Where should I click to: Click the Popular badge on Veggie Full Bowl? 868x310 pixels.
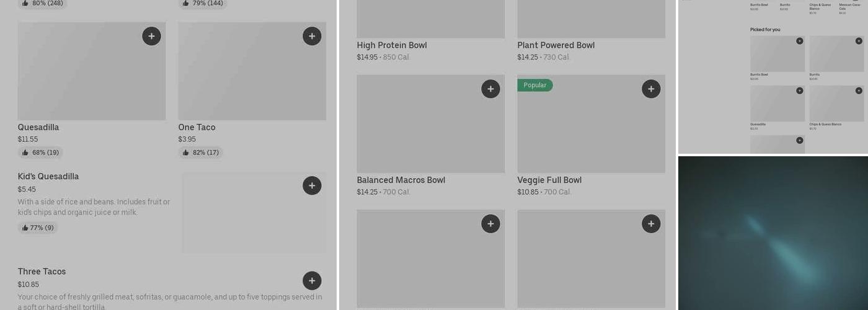tap(534, 86)
